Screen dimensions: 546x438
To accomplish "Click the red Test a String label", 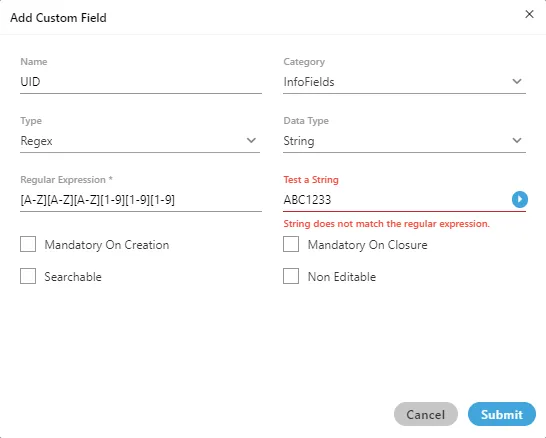I will click(x=311, y=180).
